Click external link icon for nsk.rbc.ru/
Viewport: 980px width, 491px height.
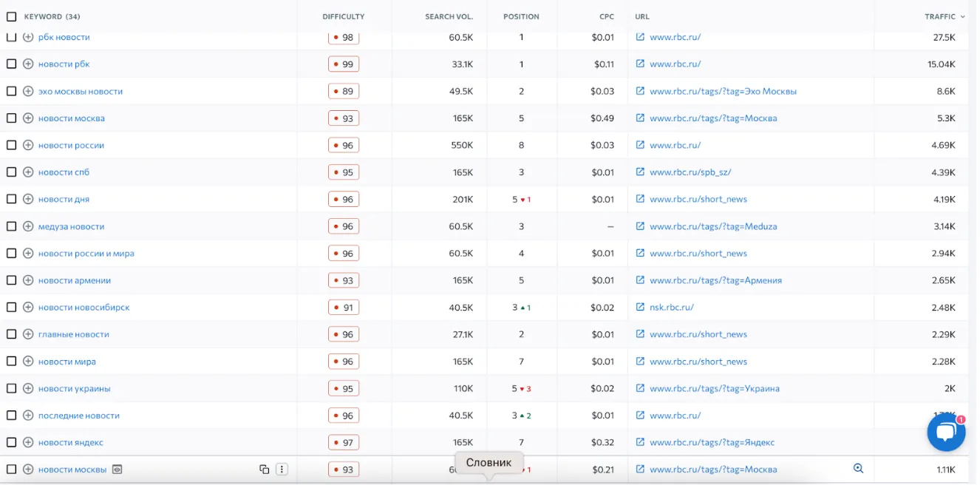click(x=640, y=308)
